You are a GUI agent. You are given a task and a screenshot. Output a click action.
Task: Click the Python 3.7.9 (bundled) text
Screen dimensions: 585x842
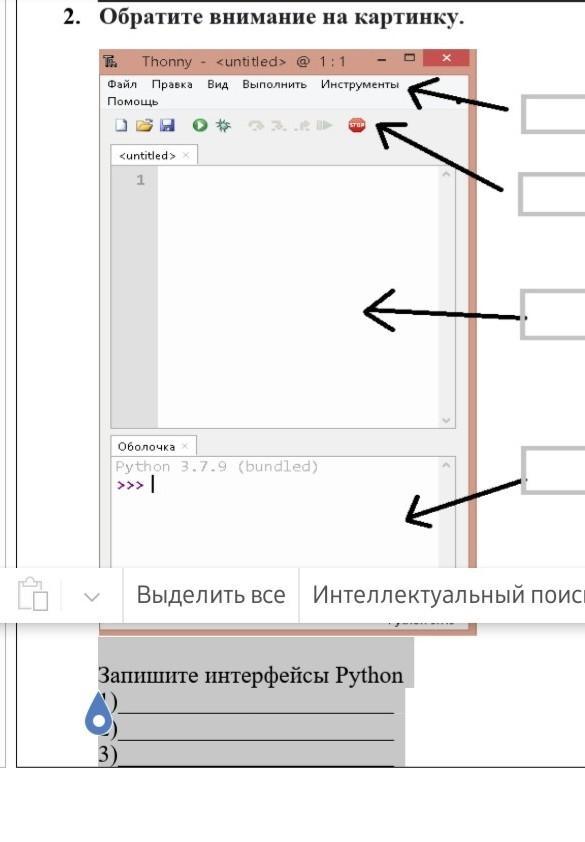[217, 467]
